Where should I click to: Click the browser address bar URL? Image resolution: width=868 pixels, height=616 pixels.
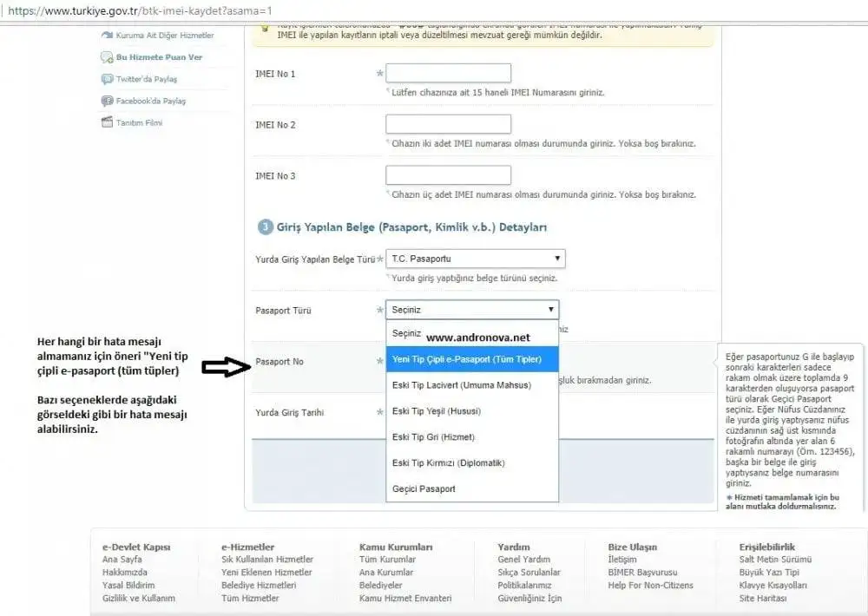click(140, 10)
